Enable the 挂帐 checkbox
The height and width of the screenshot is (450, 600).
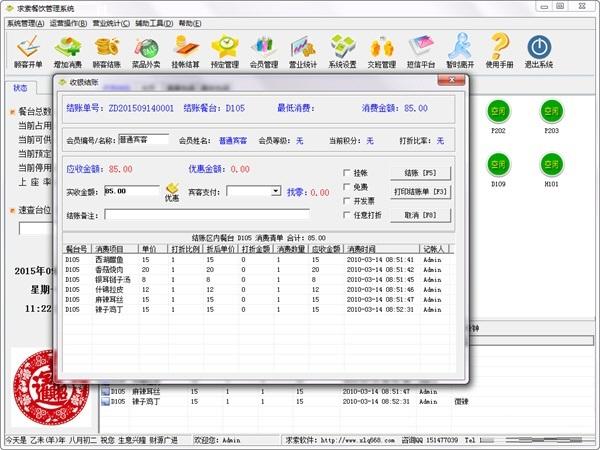click(x=347, y=173)
